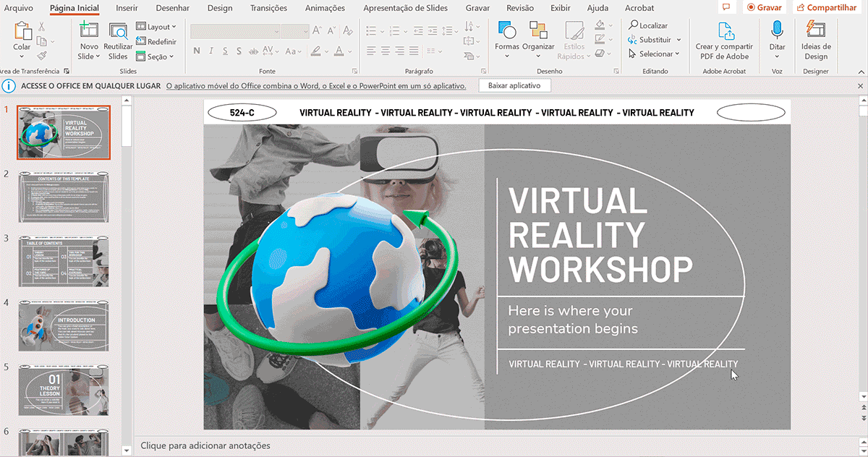This screenshot has width=868, height=457.
Task: Dismiss the Office info bar
Action: (860, 85)
